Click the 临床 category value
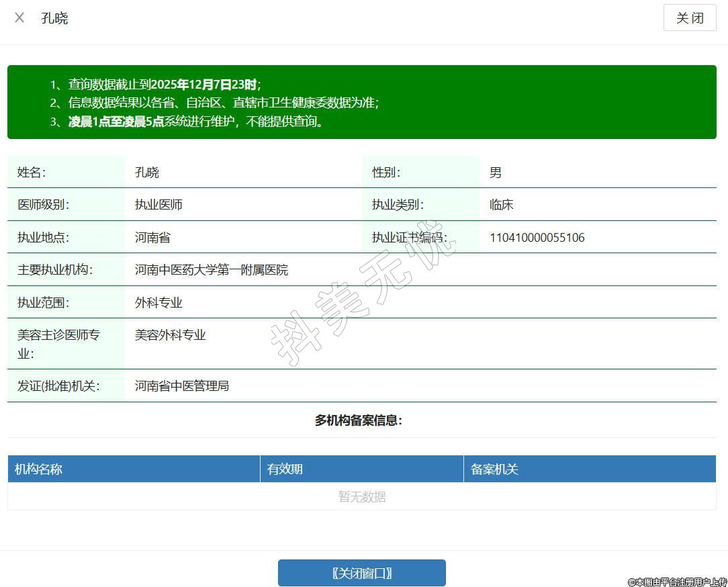728x587 pixels. coord(501,205)
